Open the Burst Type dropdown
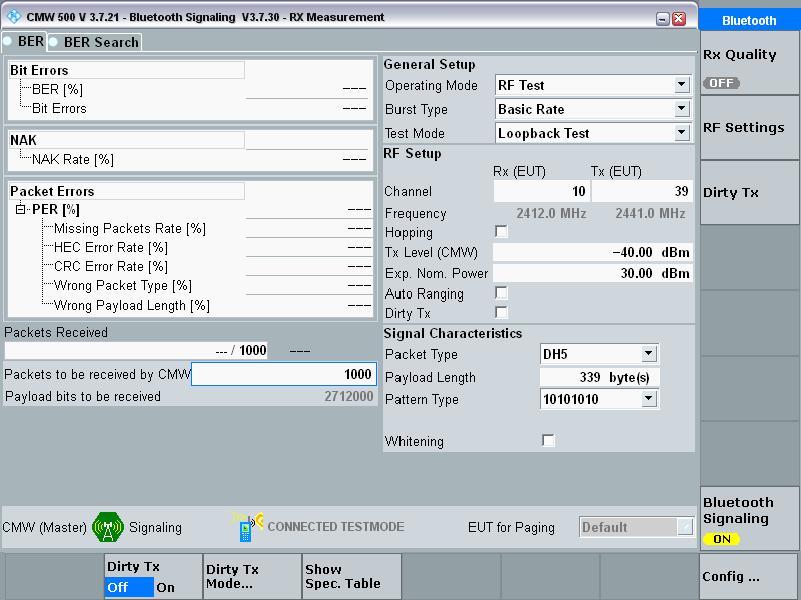The width and height of the screenshot is (801, 600). click(681, 109)
